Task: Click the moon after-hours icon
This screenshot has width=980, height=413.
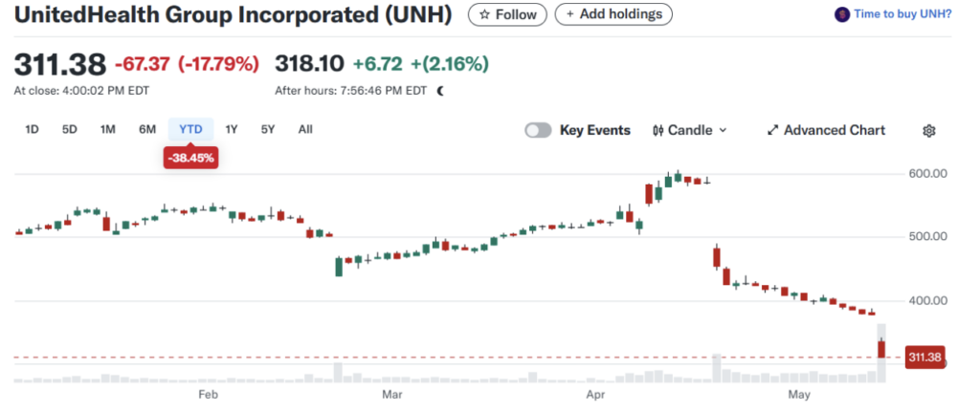Action: 440,91
